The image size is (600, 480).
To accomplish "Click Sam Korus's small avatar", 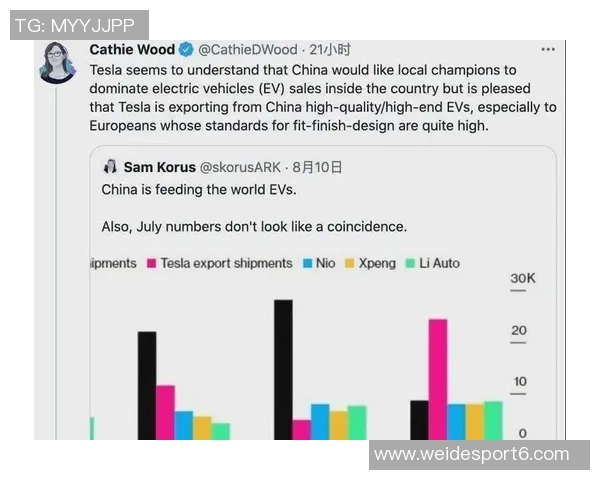I will pyautogui.click(x=110, y=166).
